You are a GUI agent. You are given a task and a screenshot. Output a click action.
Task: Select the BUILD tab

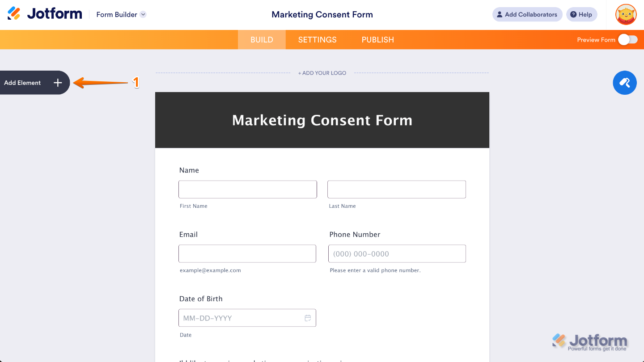click(261, 39)
